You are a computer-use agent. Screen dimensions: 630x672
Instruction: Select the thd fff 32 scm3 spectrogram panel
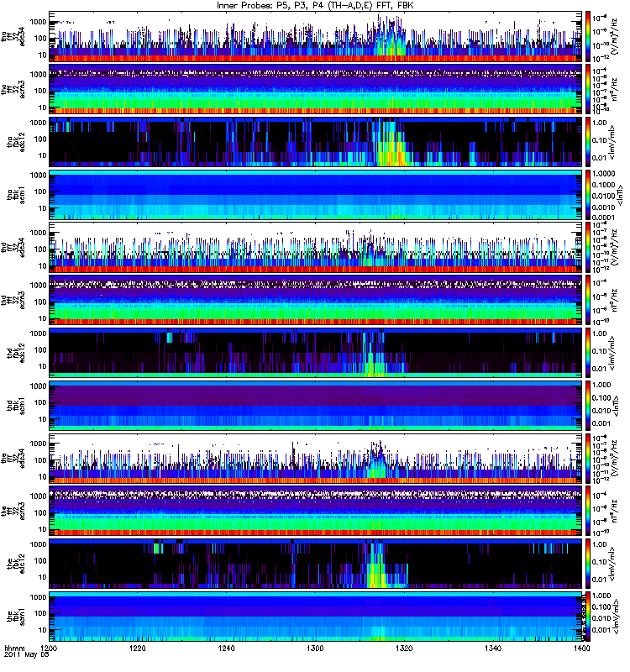point(316,300)
